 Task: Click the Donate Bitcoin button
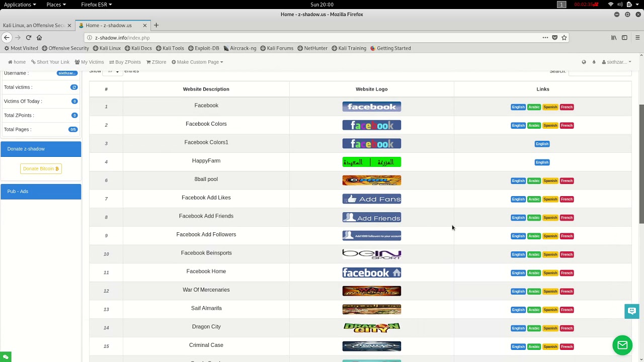[x=41, y=169]
